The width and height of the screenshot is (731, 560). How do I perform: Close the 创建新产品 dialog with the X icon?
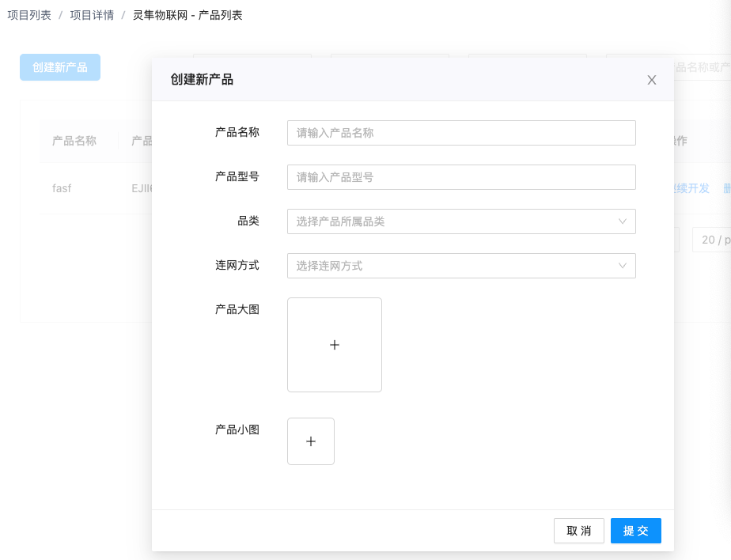(651, 80)
